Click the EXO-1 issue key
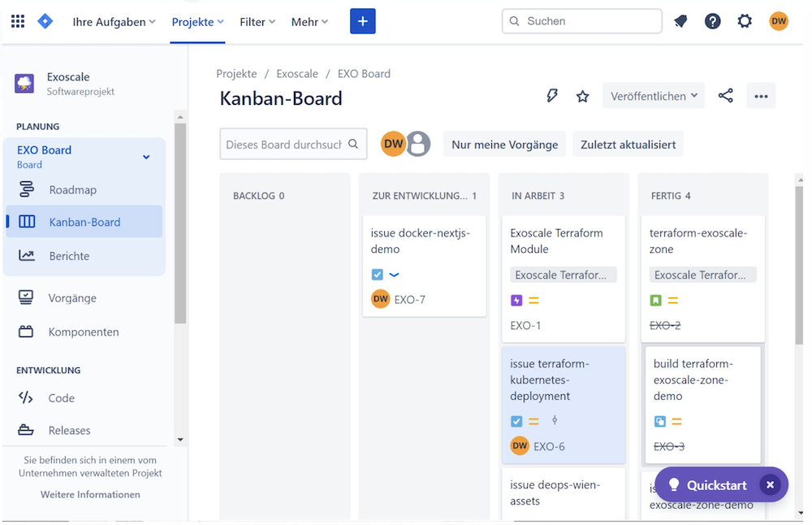This screenshot has height=525, width=812. click(525, 325)
